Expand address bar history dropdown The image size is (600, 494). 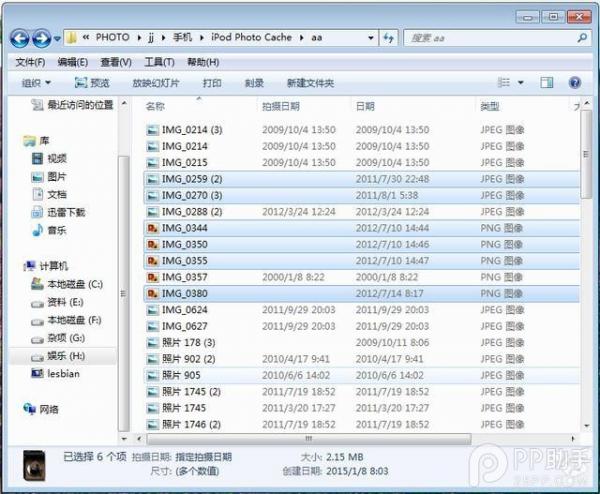tap(370, 38)
